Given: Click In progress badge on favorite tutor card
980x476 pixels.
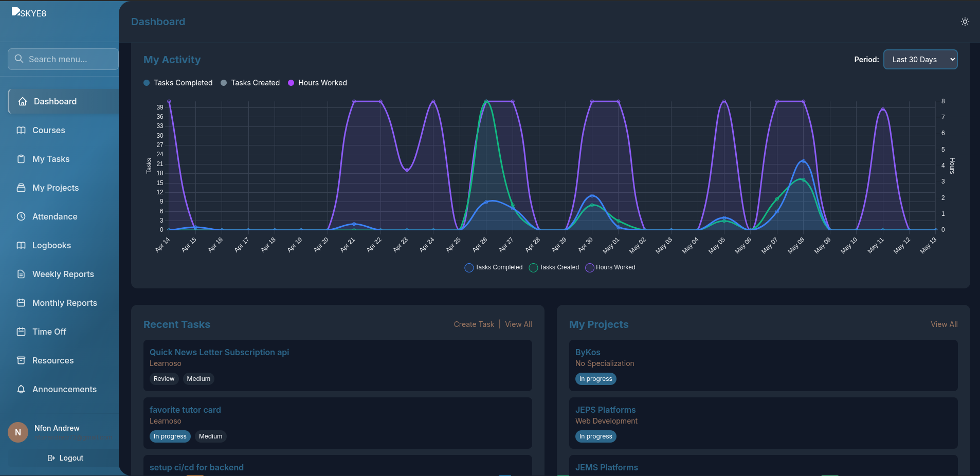Looking at the screenshot, I should point(170,436).
